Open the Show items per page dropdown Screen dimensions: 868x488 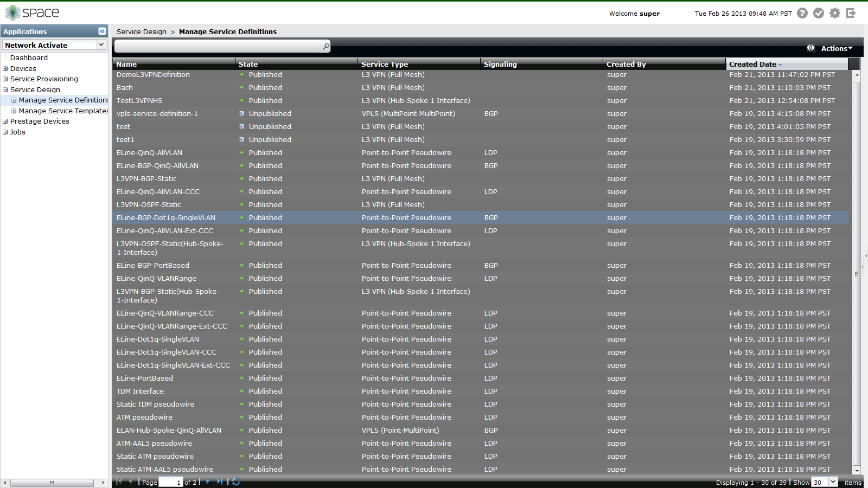833,482
